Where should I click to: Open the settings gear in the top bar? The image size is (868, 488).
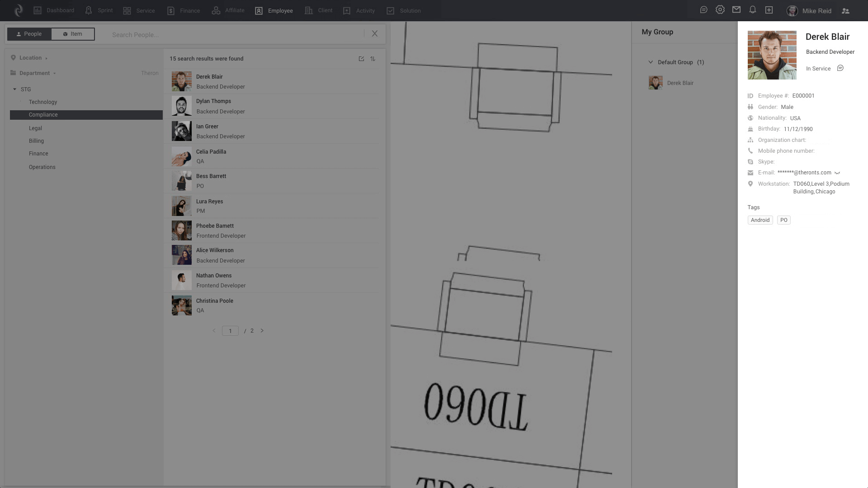pyautogui.click(x=720, y=10)
